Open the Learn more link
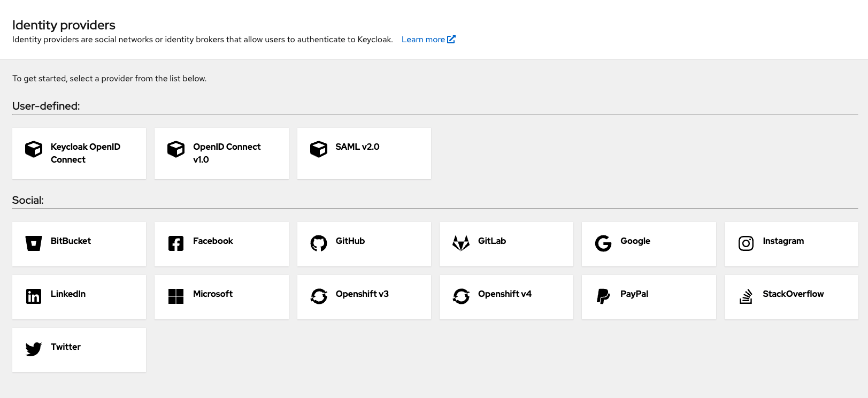Image resolution: width=868 pixels, height=398 pixels. click(428, 40)
